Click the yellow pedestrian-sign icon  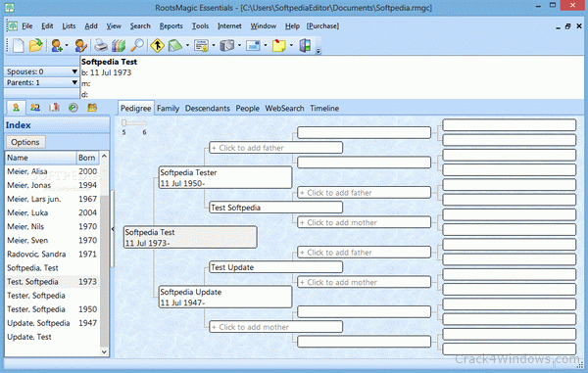[x=157, y=46]
